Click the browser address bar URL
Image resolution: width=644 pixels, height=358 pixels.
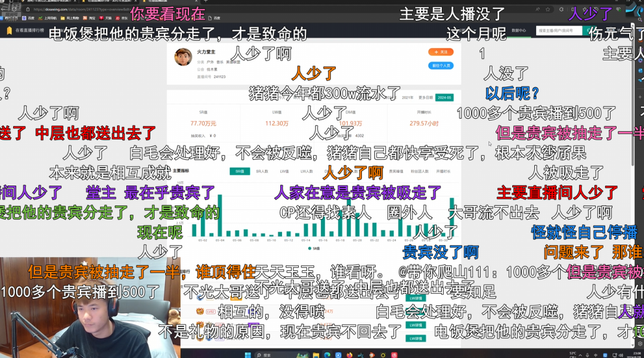point(82,9)
